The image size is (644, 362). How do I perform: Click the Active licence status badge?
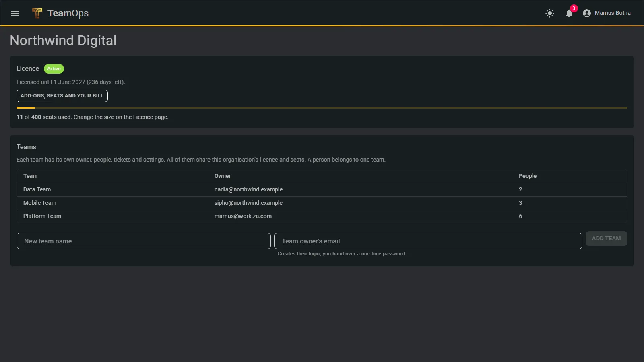pyautogui.click(x=54, y=69)
